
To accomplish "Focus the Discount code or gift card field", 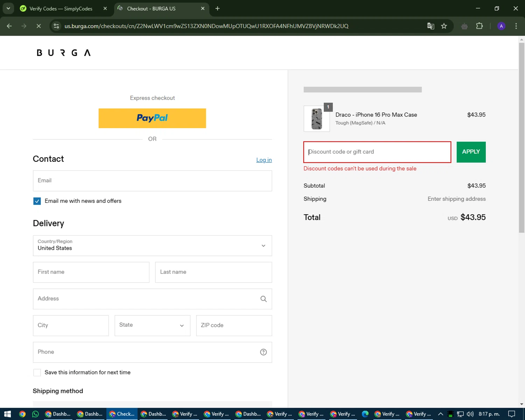I will 377,152.
